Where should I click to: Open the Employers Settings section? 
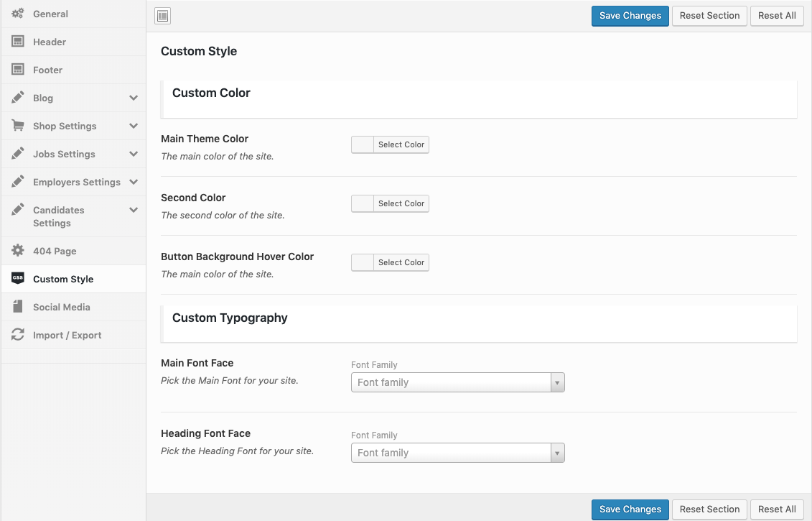(x=76, y=182)
